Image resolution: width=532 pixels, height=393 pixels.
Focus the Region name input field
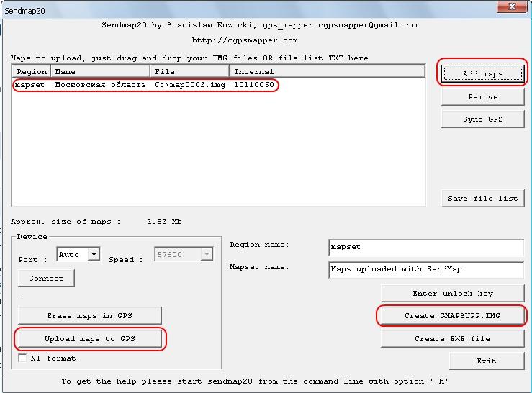coord(426,247)
